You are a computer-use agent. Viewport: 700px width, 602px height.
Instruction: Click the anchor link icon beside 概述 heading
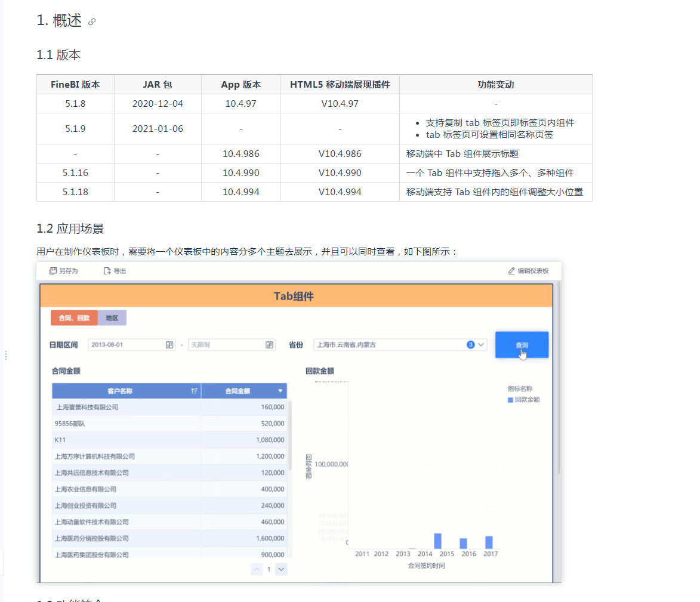point(92,21)
